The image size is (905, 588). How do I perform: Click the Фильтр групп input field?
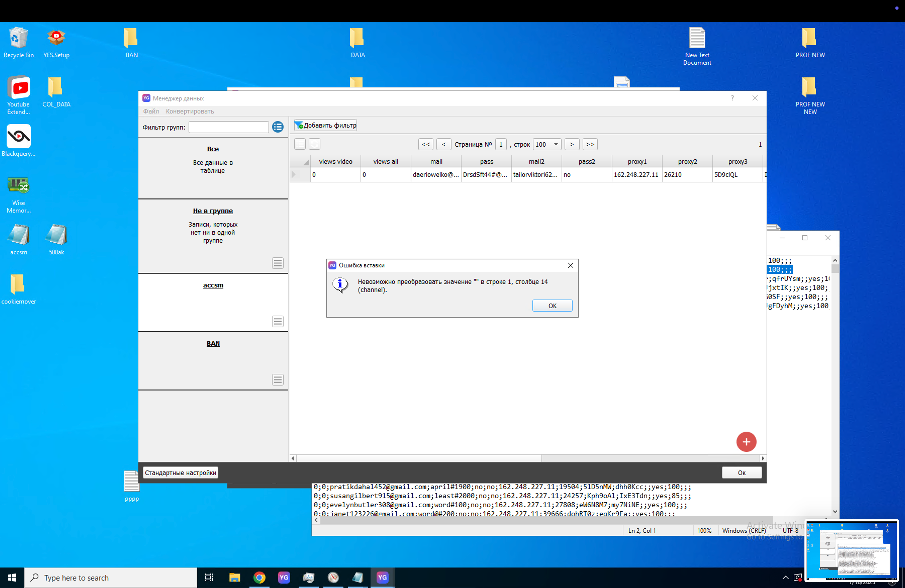229,127
